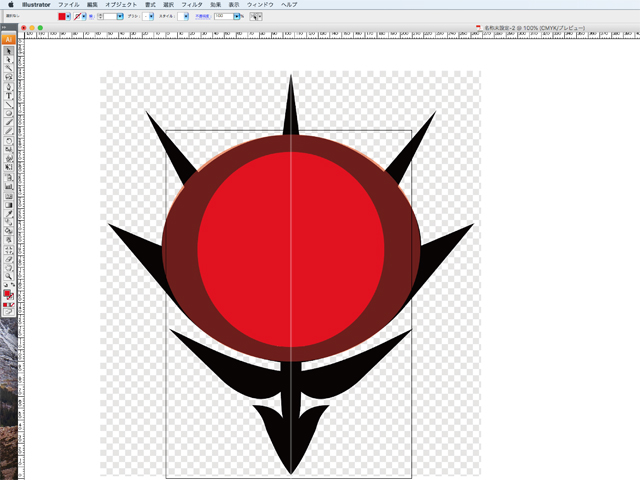Open the stroke weight dropdown
Image resolution: width=640 pixels, height=480 pixels.
120,16
